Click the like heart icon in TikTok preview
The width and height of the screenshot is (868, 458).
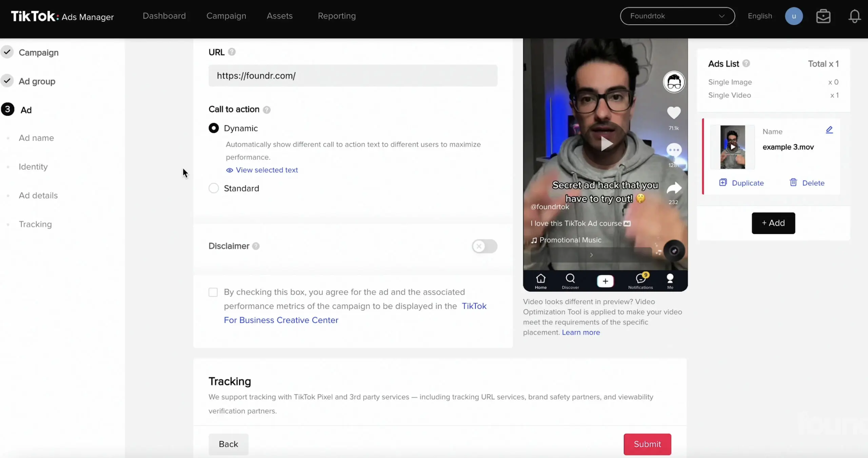coord(673,113)
